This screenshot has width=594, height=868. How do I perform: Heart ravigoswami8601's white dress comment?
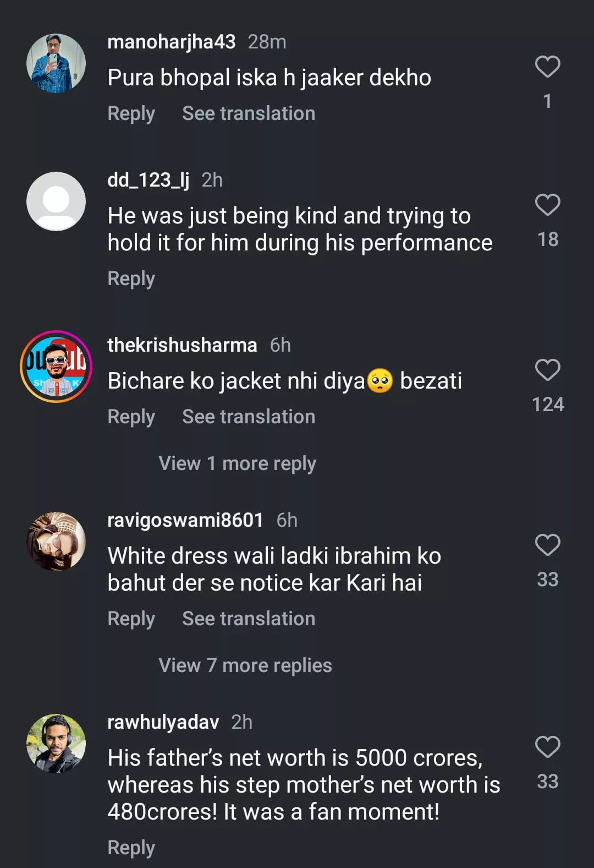pyautogui.click(x=547, y=545)
